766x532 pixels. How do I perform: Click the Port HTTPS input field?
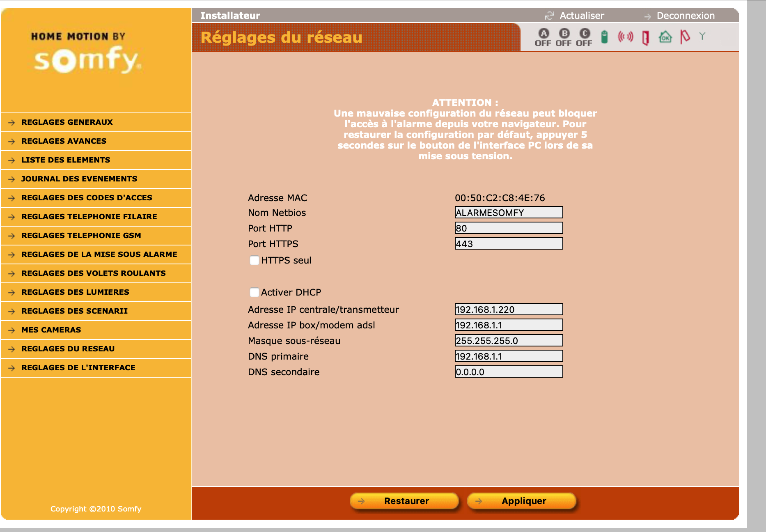coord(509,244)
